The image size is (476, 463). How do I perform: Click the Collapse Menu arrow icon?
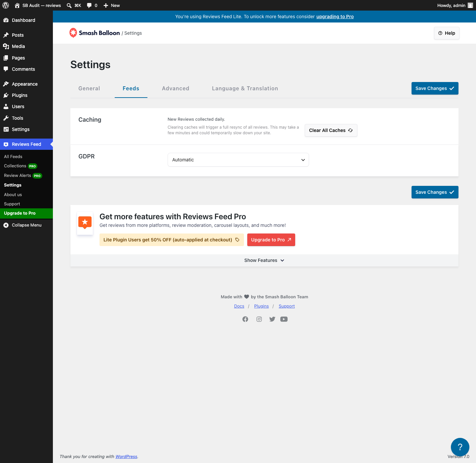tap(6, 225)
